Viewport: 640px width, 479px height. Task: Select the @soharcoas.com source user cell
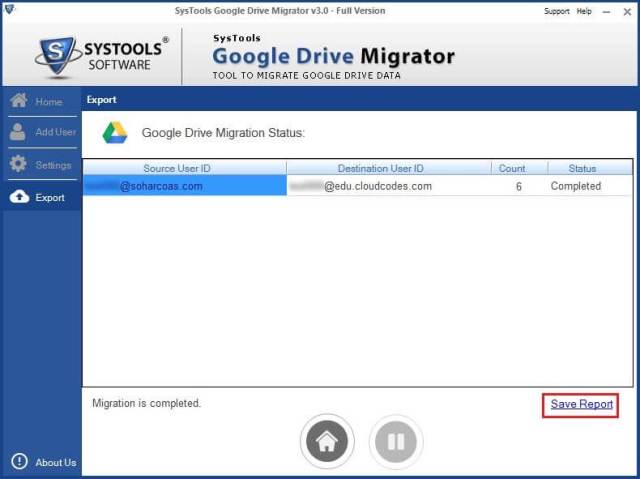pyautogui.click(x=185, y=186)
